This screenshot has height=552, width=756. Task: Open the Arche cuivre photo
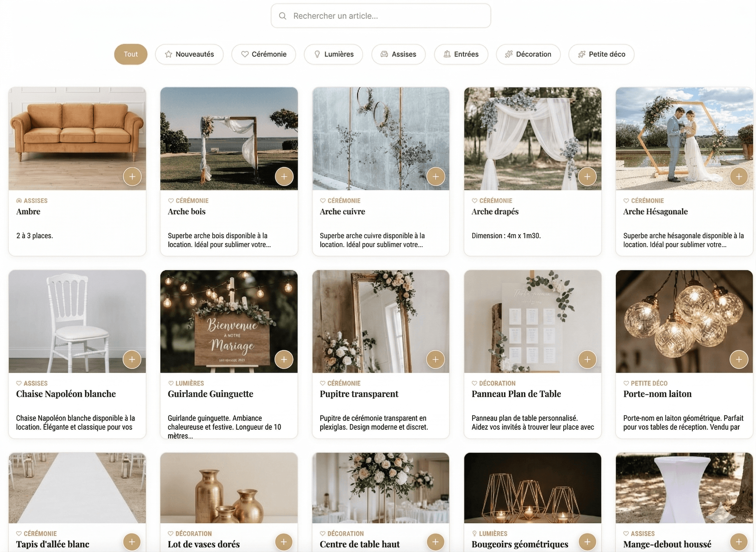pos(381,139)
